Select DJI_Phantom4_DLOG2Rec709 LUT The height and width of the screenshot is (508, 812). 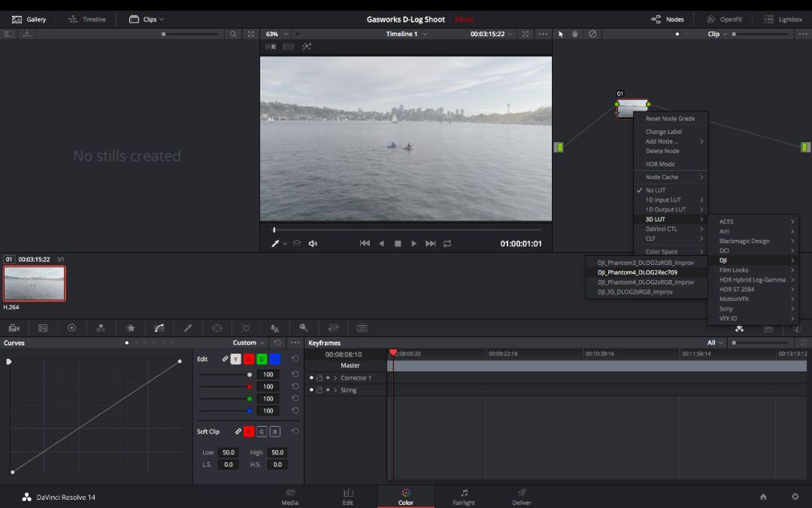(x=637, y=272)
